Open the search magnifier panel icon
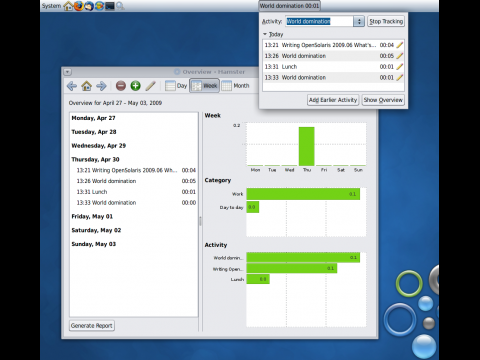 pos(120,6)
